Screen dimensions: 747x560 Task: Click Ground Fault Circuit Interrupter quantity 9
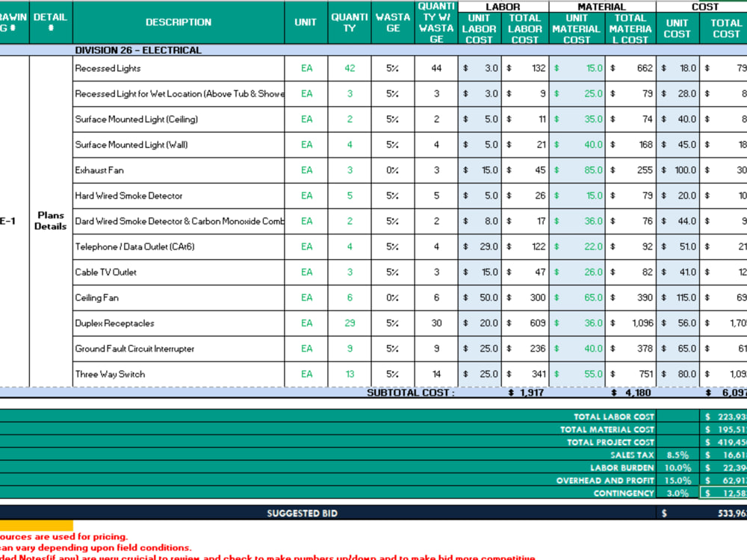(350, 349)
